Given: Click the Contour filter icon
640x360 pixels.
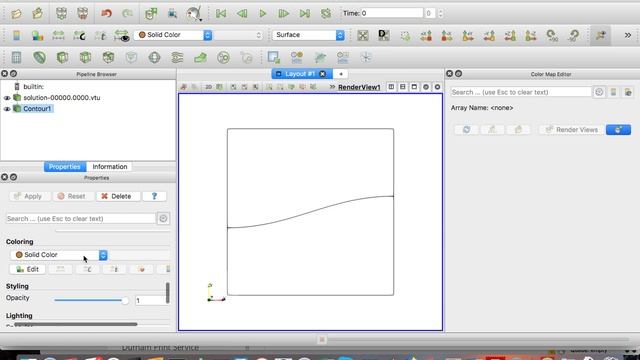Looking at the screenshot, I should 40,58.
